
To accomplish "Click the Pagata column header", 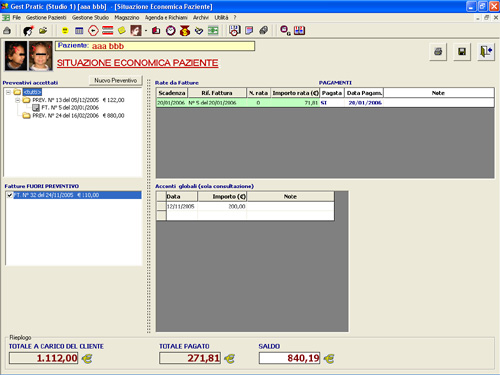I will (x=332, y=93).
